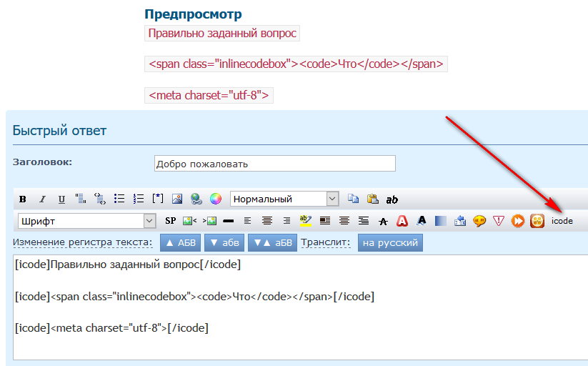Open the Шрифт font dropdown
The width and height of the screenshot is (588, 366).
point(86,221)
